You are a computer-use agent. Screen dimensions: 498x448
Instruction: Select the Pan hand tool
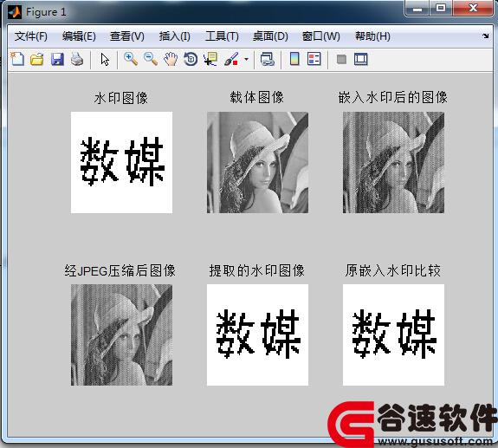(171, 59)
